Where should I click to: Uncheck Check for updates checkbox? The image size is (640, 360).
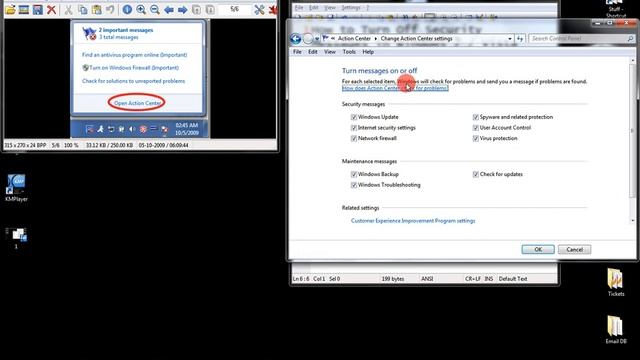(476, 174)
